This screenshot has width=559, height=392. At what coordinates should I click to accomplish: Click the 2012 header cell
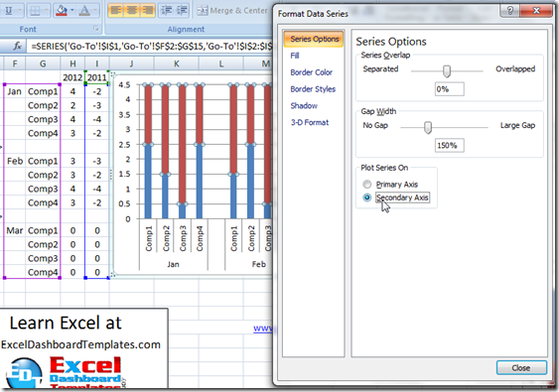[72, 77]
